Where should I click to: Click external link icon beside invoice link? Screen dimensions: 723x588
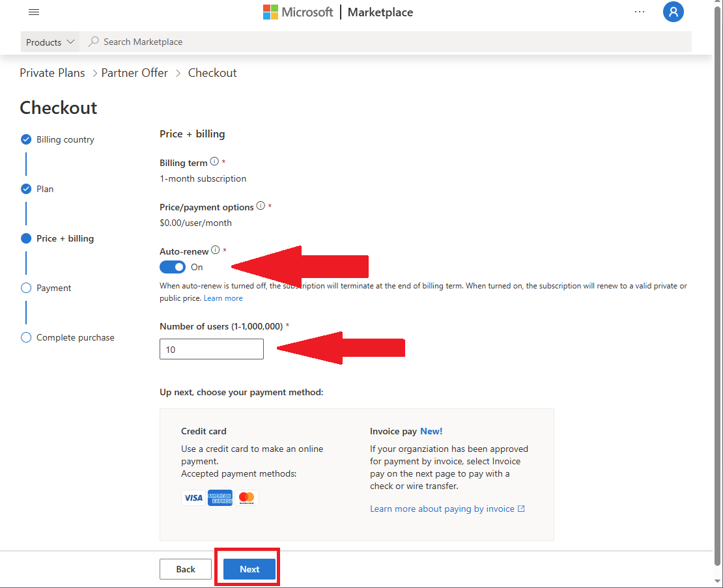(521, 509)
